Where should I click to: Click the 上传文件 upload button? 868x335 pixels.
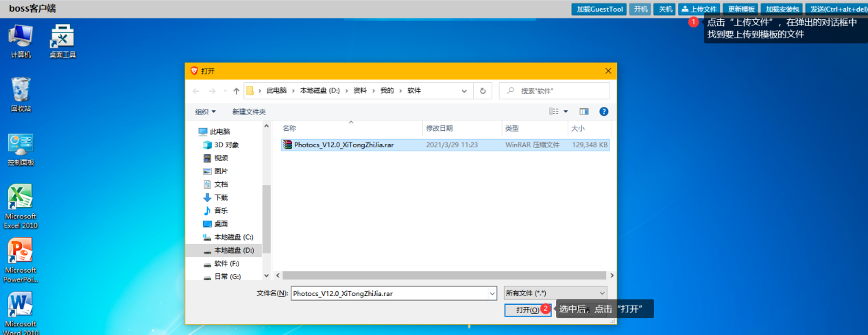[699, 9]
